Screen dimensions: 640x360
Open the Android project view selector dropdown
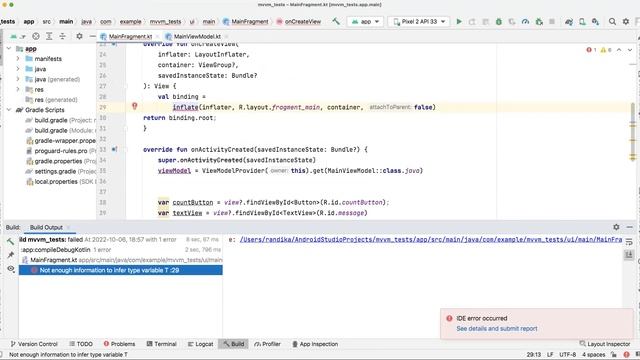coord(17,36)
